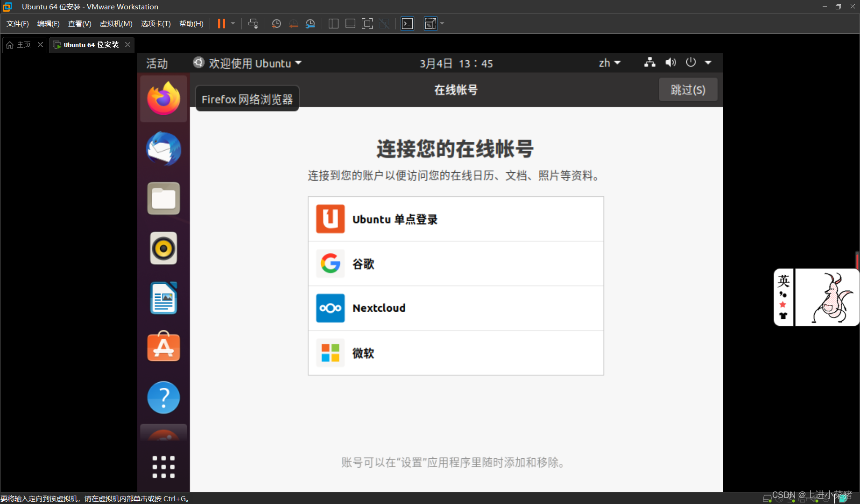Toggle the thumbnail bar view in VMware
Screen dimensions: 860x504
(x=350, y=24)
